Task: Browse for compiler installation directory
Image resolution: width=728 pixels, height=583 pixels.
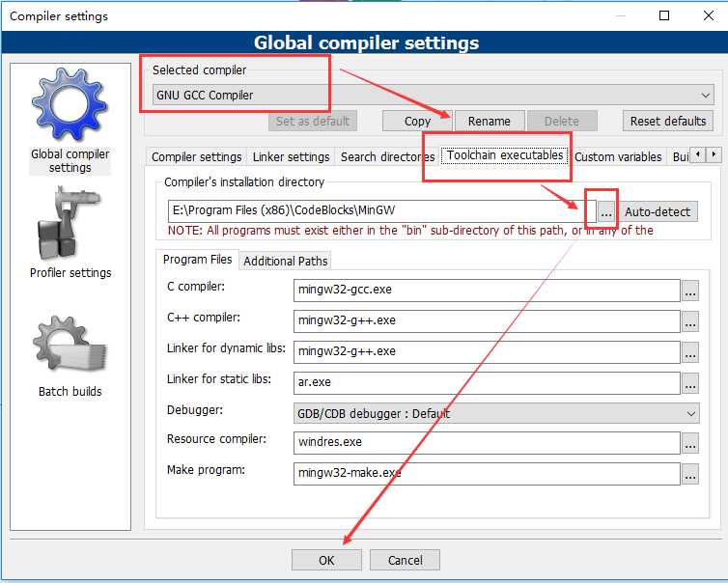Action: [x=606, y=212]
